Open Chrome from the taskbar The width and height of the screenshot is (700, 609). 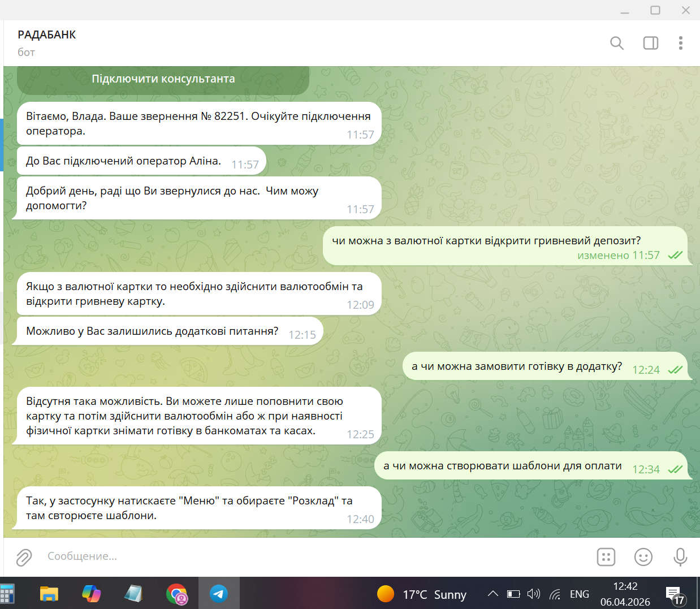176,594
